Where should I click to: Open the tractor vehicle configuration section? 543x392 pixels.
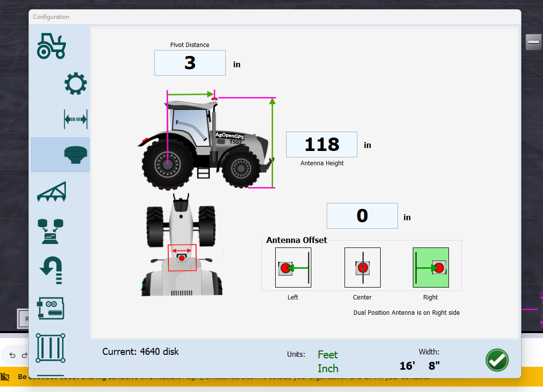(x=51, y=46)
